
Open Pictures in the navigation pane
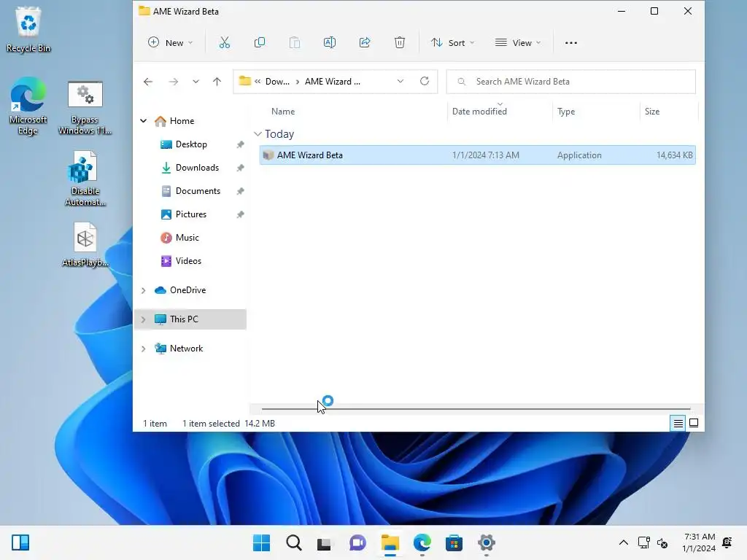[190, 214]
